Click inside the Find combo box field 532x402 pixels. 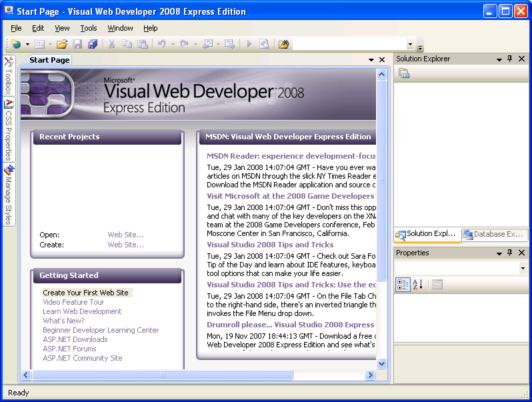[x=349, y=44]
